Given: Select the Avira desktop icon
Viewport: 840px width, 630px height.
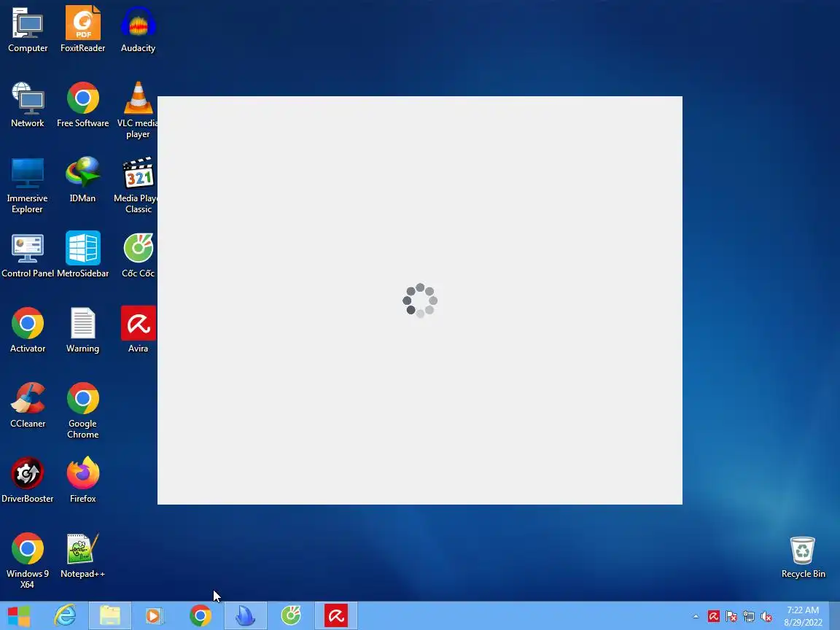Looking at the screenshot, I should tap(139, 330).
